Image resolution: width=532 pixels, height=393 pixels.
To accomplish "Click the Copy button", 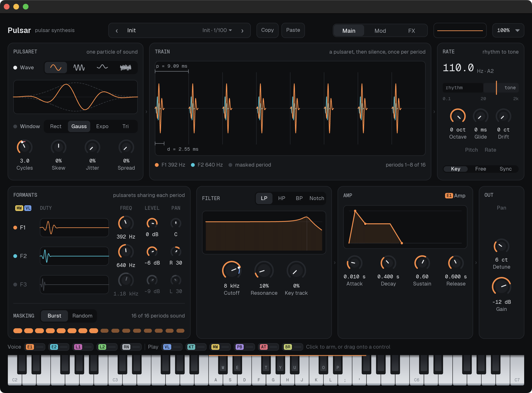I will tap(267, 30).
